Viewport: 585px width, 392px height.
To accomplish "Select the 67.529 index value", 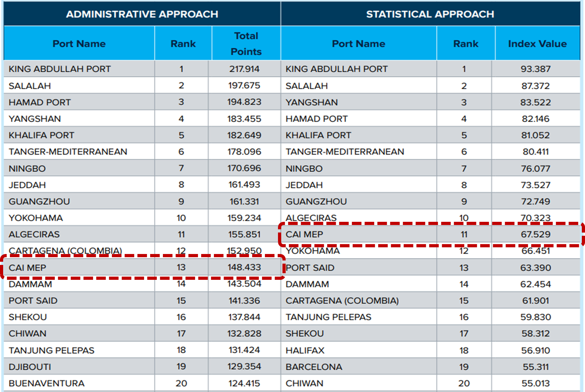I will pos(536,234).
